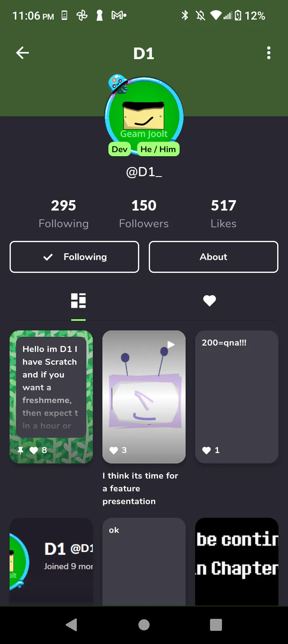Tap the back arrow icon

[22, 53]
